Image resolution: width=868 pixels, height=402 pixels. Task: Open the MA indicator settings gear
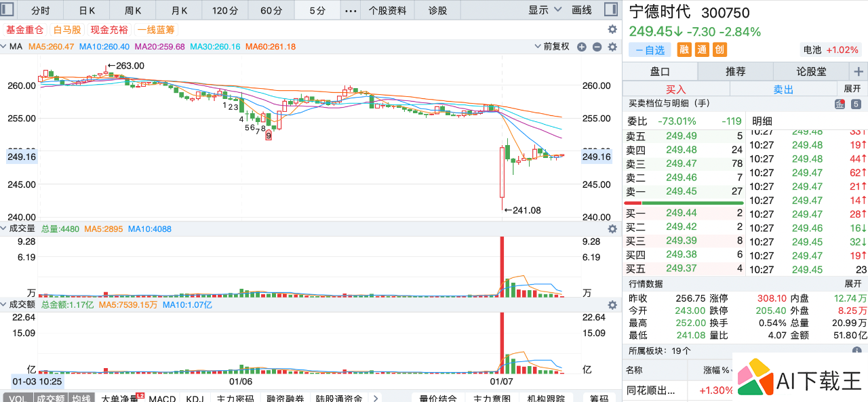pyautogui.click(x=612, y=47)
